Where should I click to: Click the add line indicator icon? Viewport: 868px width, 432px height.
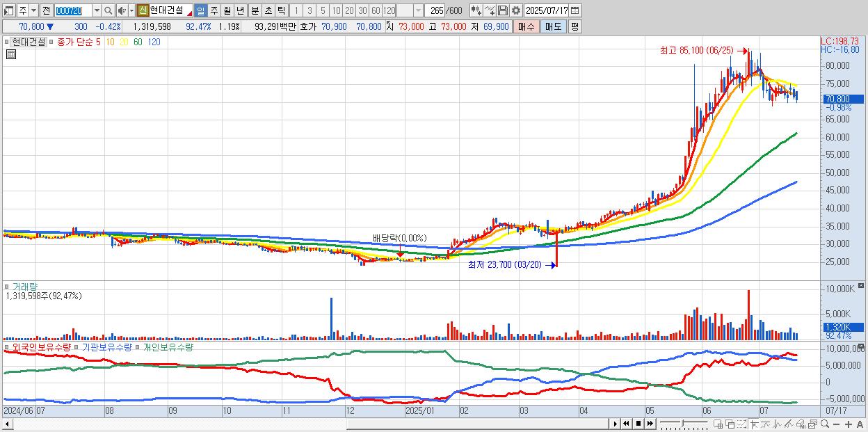(490, 10)
